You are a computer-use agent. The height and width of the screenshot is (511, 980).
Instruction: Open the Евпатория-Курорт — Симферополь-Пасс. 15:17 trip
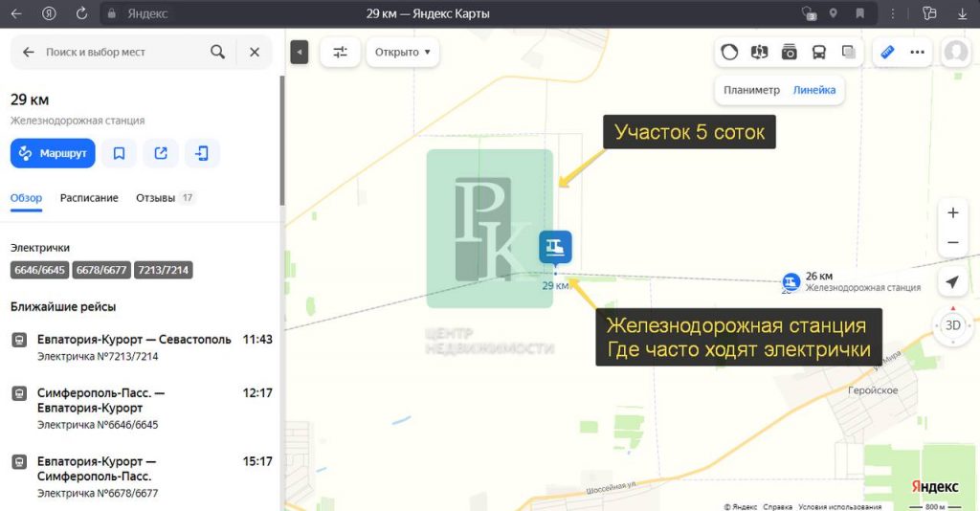[x=142, y=477]
